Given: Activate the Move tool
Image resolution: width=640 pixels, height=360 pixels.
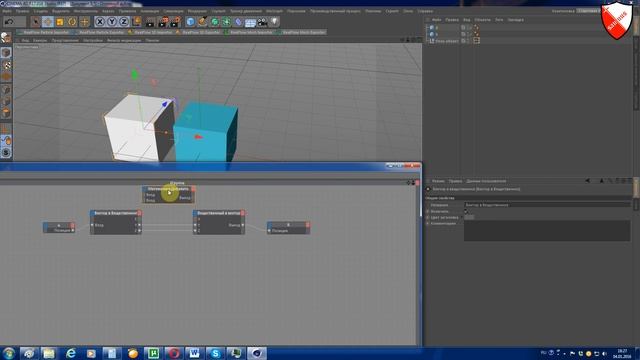Looking at the screenshot, I should pyautogui.click(x=48, y=22).
